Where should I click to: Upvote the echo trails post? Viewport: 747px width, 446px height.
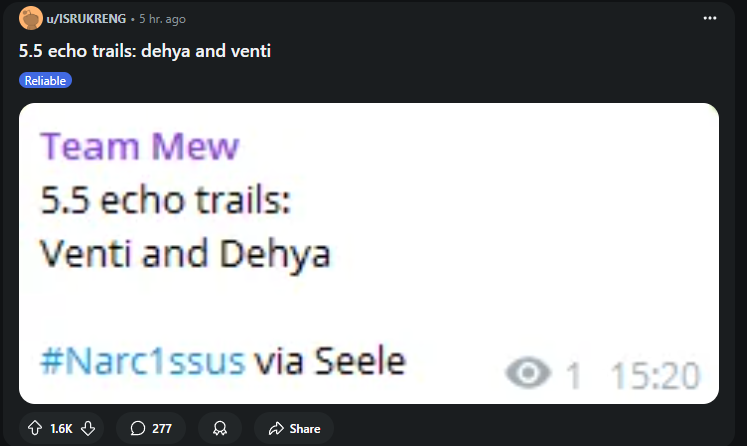35,428
